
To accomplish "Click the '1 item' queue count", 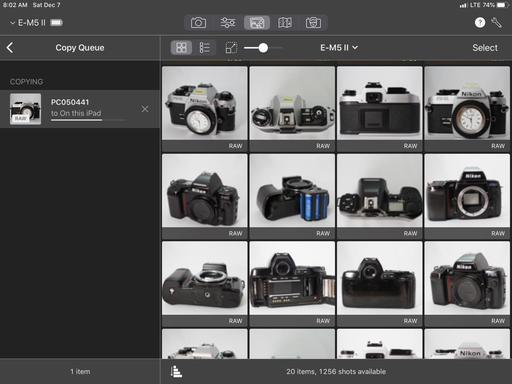I will [x=80, y=371].
